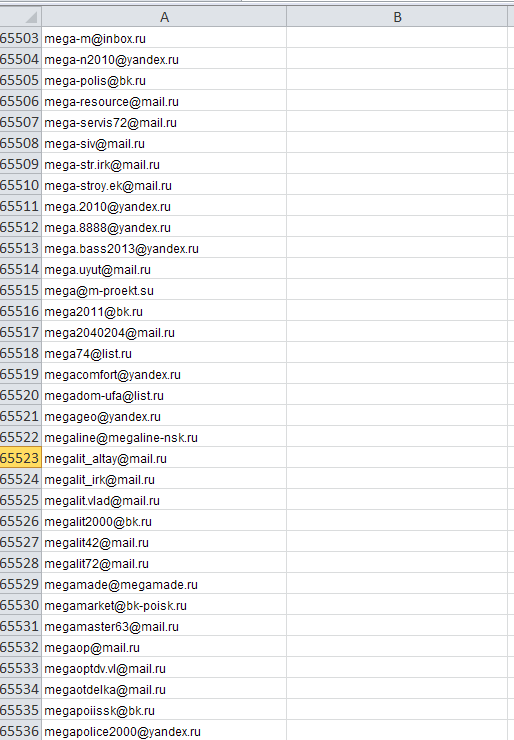
Task: Click cell mega-siv@mail.ru
Action: [x=164, y=143]
